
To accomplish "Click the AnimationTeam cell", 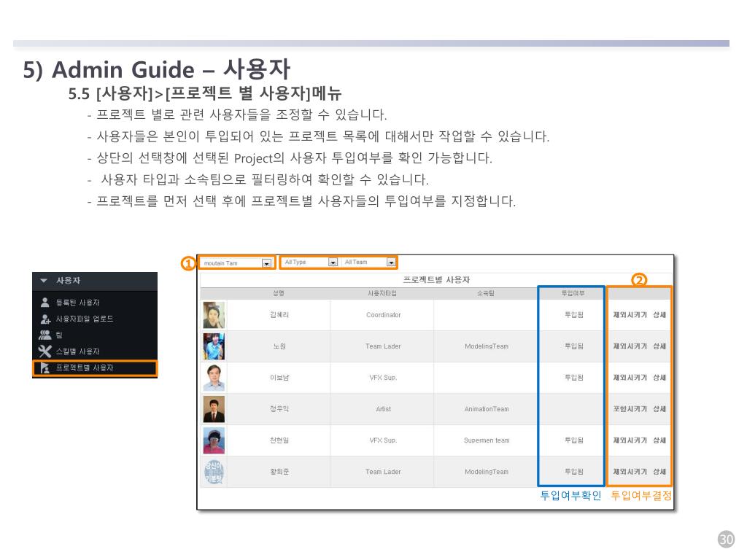I will (487, 409).
